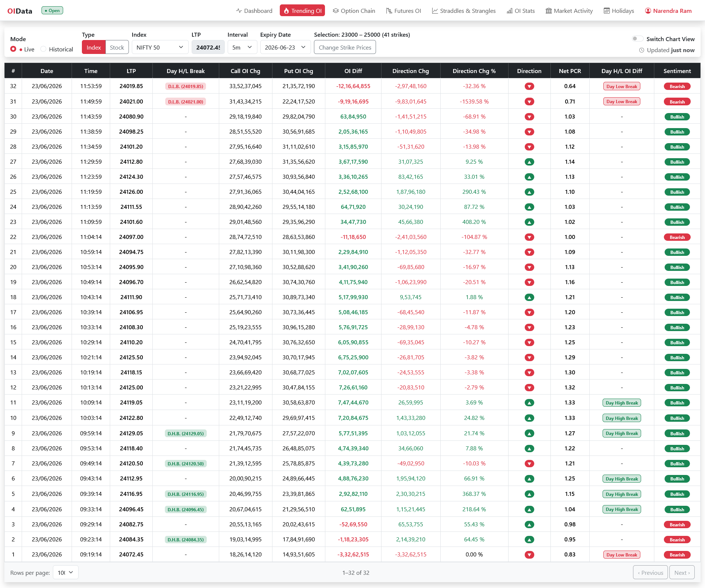Open Rows per page dropdown
Image resolution: width=705 pixels, height=588 pixels.
[65, 573]
